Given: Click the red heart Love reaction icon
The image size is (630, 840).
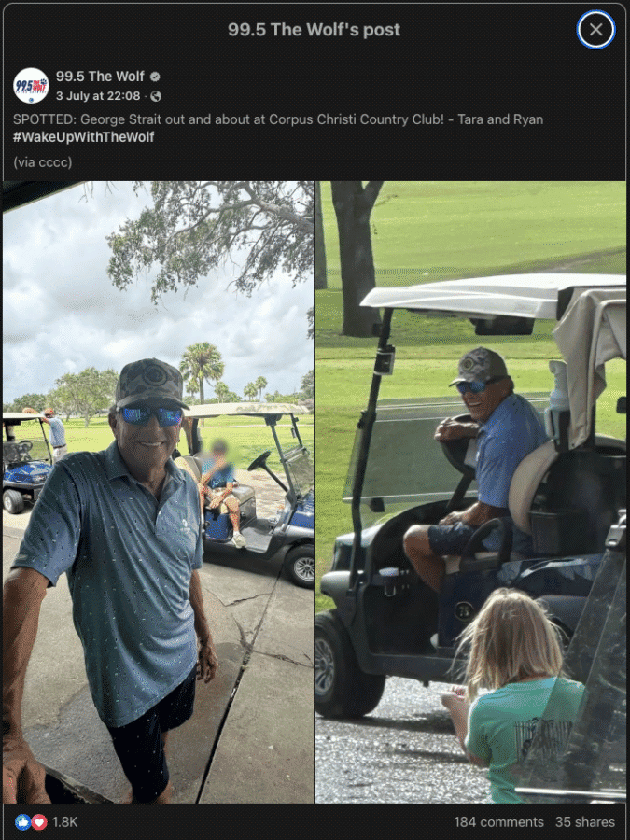Looking at the screenshot, I should point(38,821).
